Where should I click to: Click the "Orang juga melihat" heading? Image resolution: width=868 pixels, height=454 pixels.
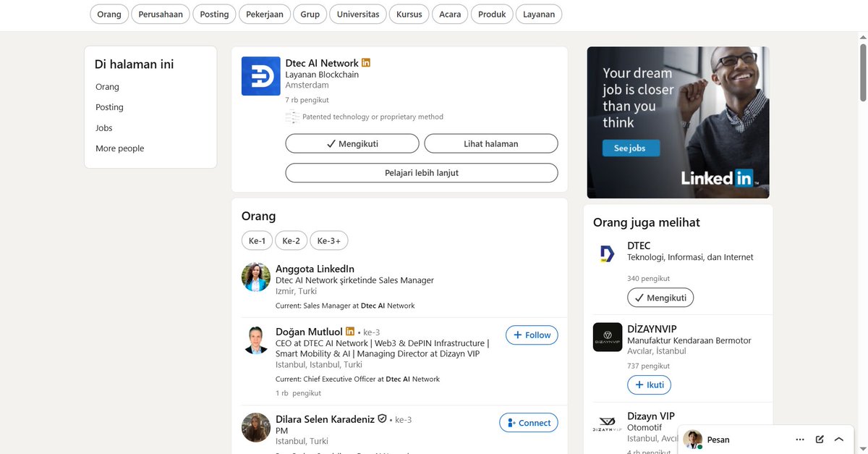point(647,222)
